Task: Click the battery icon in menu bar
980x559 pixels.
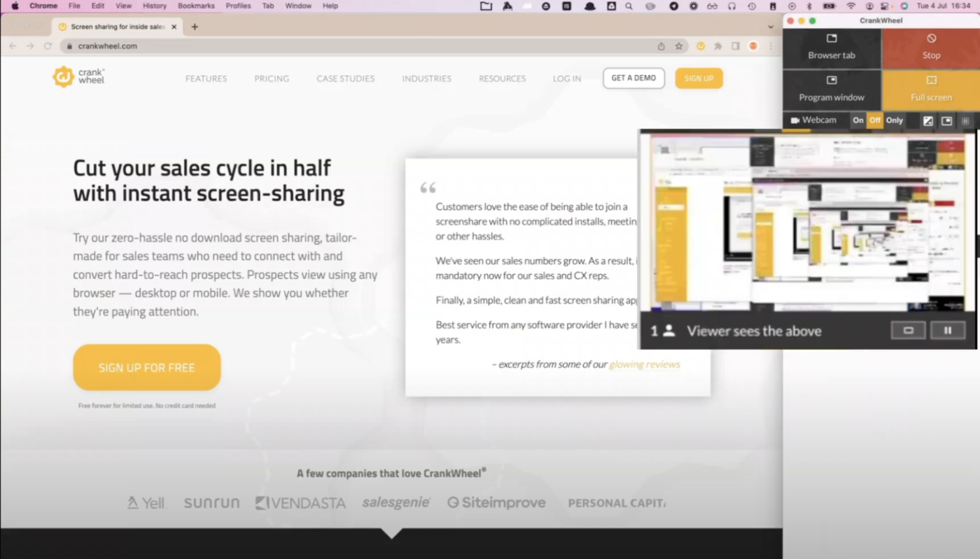Action: (829, 6)
